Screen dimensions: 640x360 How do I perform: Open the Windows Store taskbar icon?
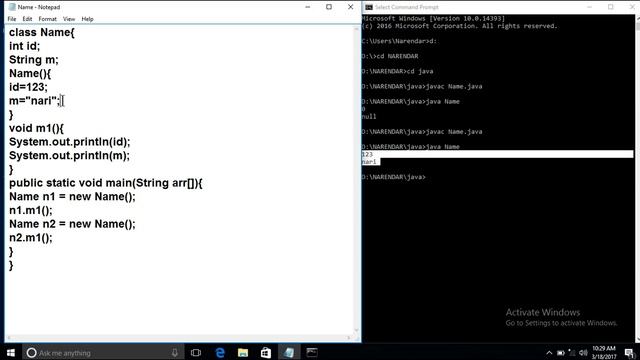coord(266,353)
